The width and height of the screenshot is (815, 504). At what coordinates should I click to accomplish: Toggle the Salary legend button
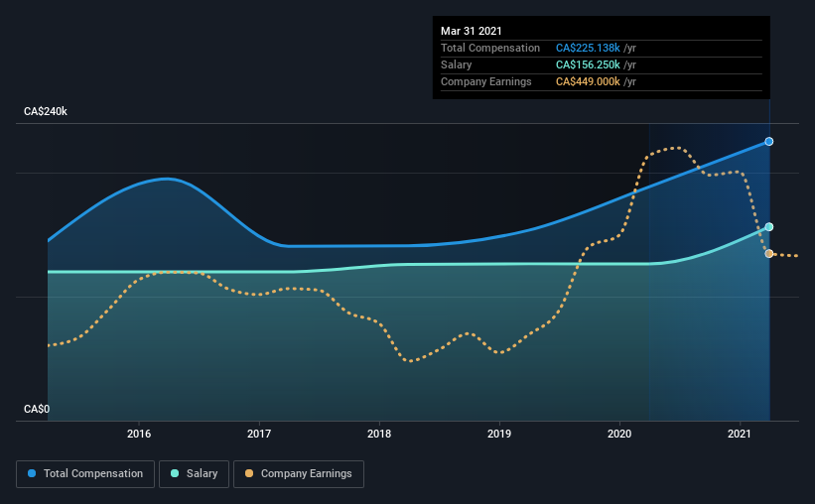tap(194, 474)
